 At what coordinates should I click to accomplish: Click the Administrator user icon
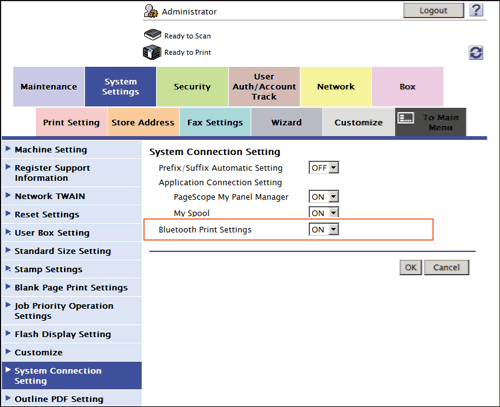[x=151, y=11]
